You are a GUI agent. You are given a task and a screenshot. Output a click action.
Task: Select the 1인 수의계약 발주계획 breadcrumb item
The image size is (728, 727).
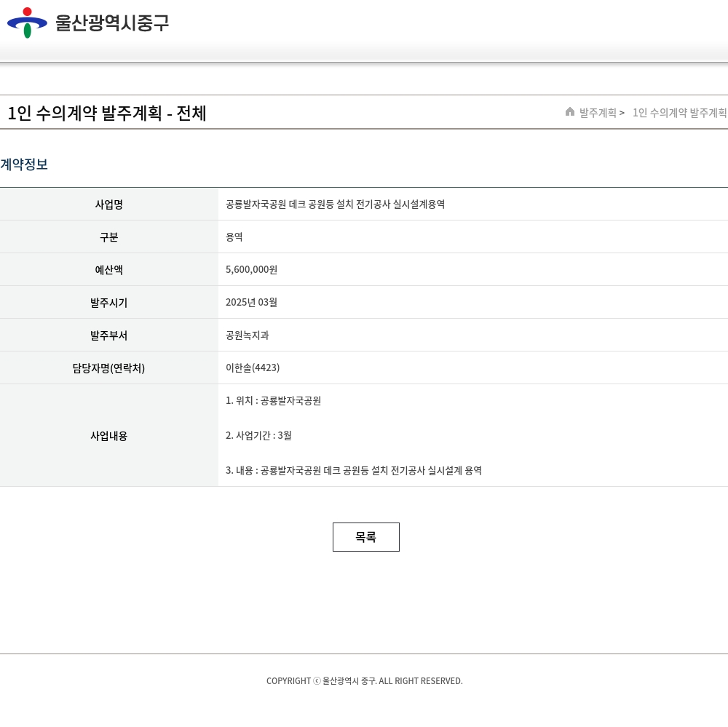point(679,113)
